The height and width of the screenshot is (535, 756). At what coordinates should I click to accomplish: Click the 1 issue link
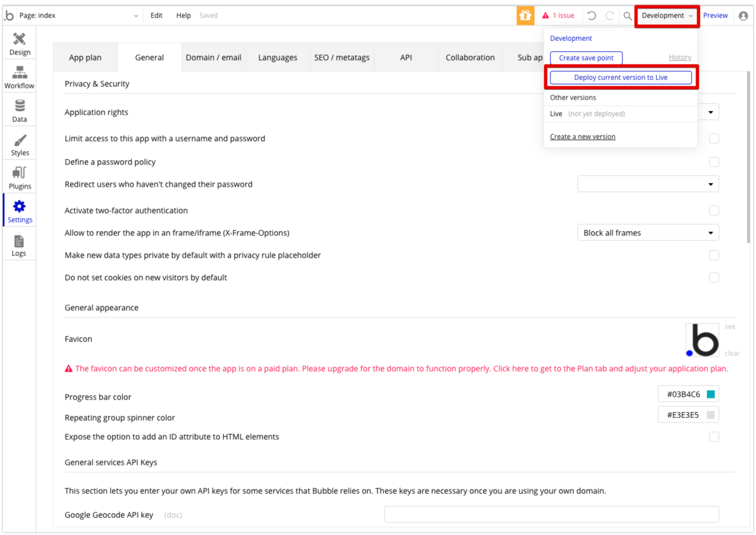pyautogui.click(x=563, y=16)
